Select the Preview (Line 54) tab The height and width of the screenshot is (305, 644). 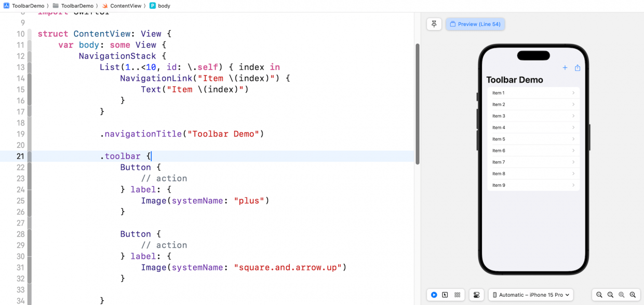coord(475,24)
